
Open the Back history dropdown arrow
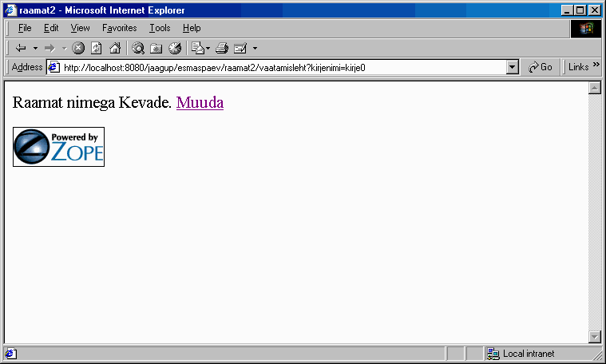[x=35, y=49]
